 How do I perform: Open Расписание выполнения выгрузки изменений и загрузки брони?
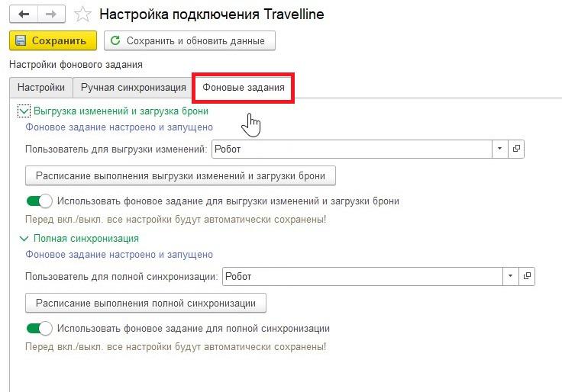coord(180,175)
